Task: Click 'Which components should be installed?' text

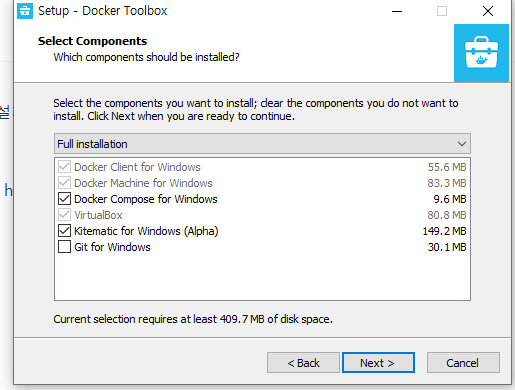Action: point(147,57)
